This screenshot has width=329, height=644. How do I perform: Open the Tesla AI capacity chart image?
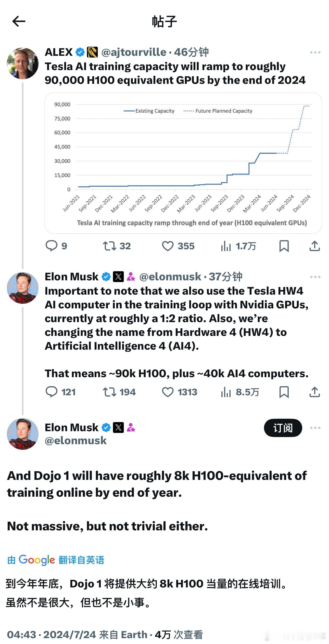tap(183, 163)
